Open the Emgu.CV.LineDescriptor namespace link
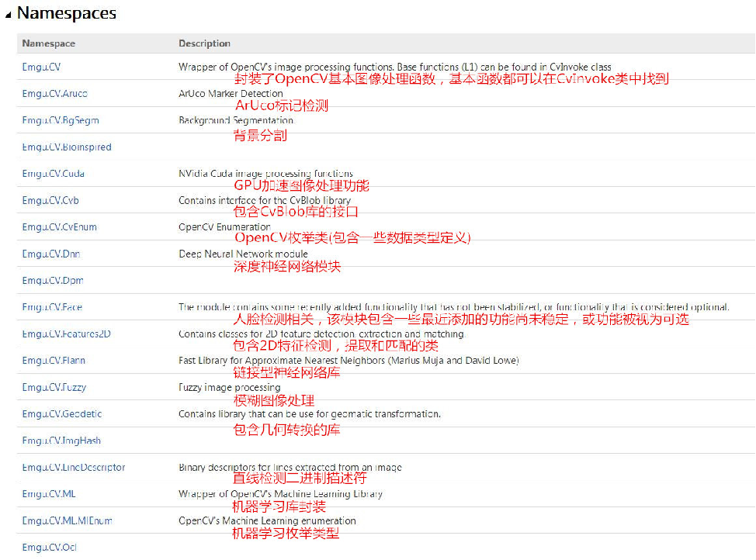The width and height of the screenshot is (756, 560). pos(74,468)
